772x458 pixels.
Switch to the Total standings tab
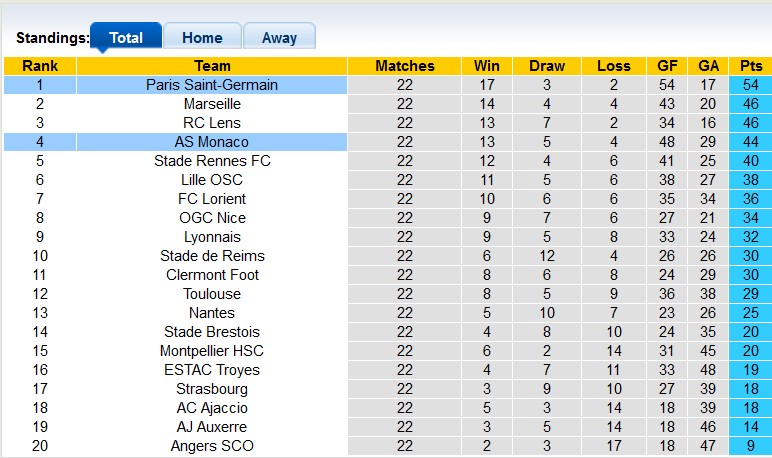(x=126, y=38)
